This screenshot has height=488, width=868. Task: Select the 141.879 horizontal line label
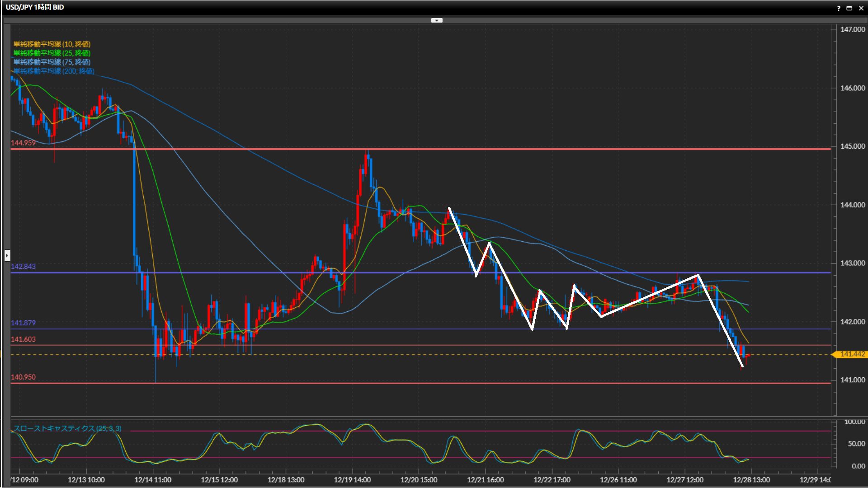pos(23,323)
